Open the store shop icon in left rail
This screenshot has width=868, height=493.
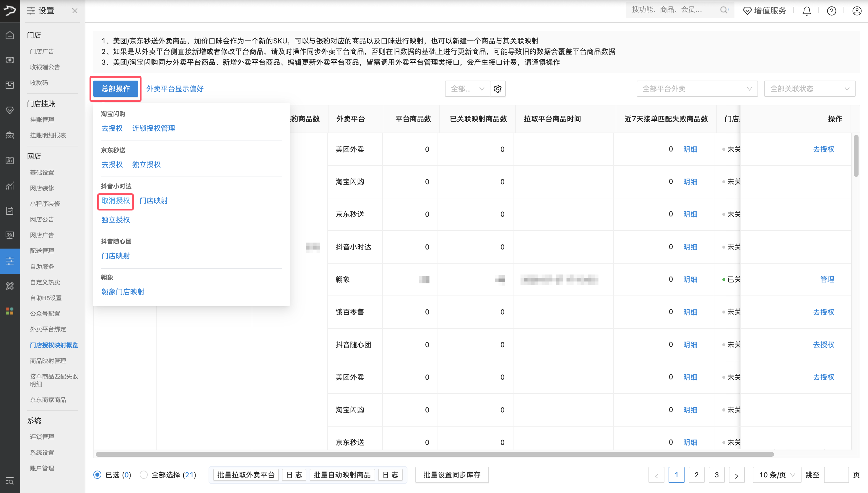tap(10, 135)
